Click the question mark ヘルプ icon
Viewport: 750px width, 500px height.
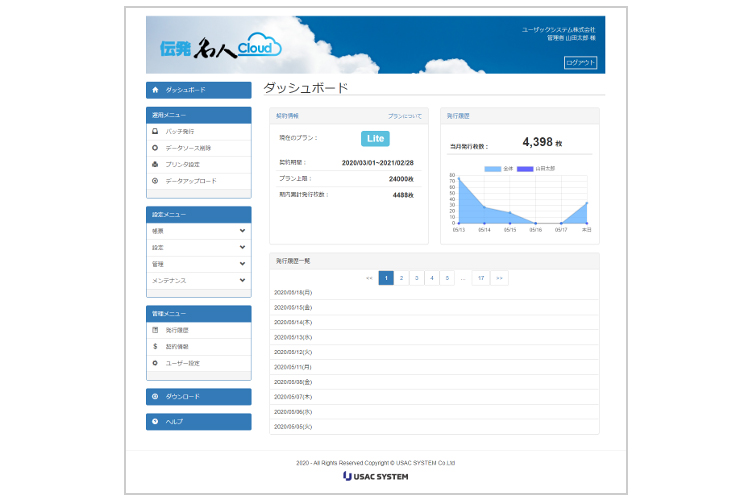(155, 422)
